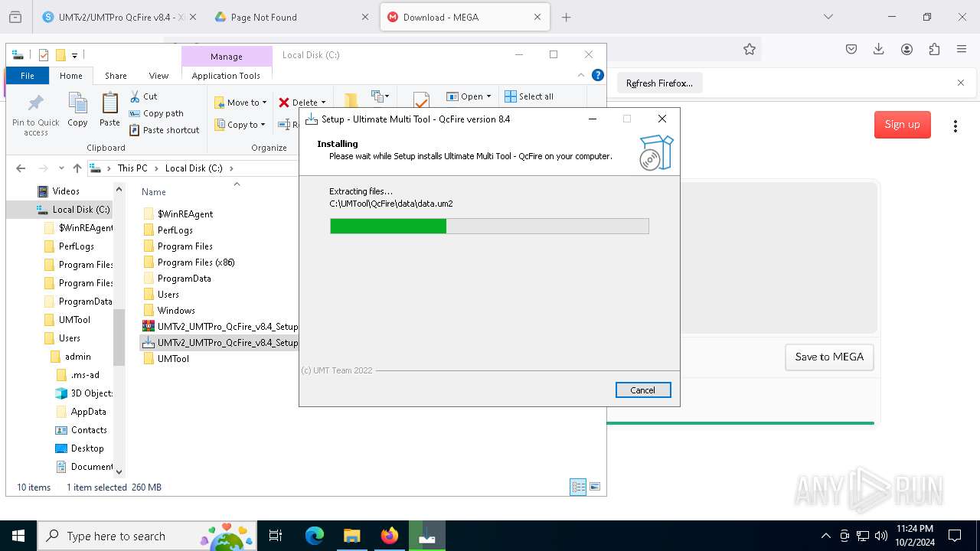
Task: Click the navigation pane scrollbar
Action: coord(119,337)
